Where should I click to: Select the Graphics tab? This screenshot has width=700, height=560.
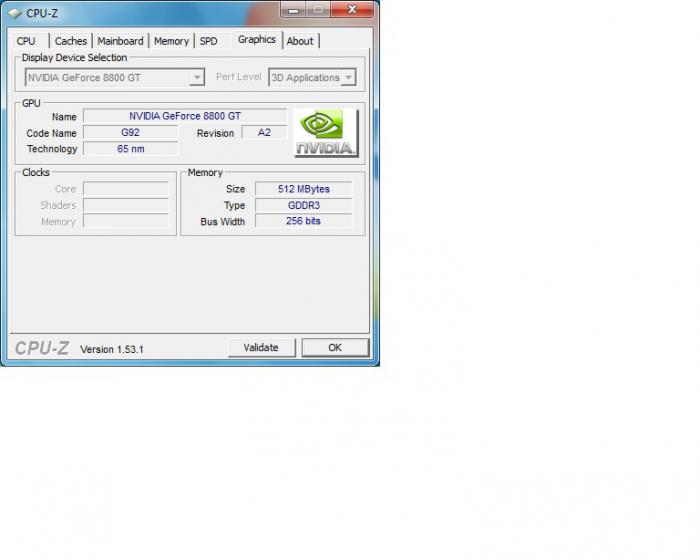click(x=256, y=40)
